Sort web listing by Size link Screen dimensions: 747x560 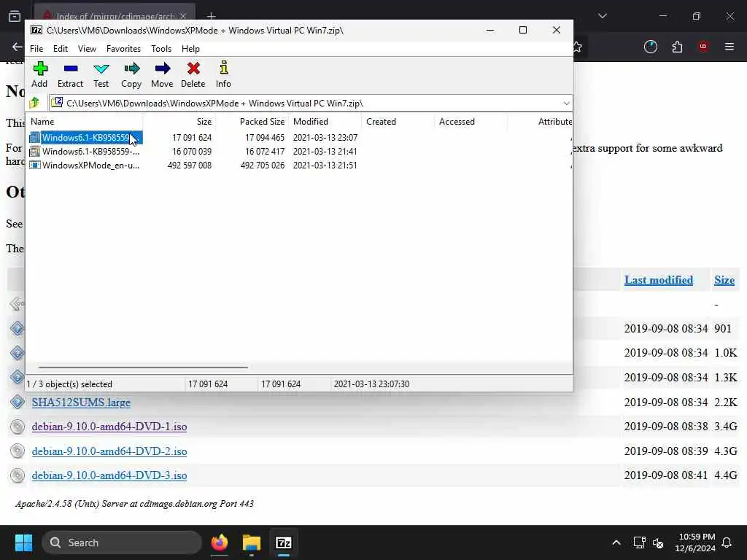tap(724, 280)
